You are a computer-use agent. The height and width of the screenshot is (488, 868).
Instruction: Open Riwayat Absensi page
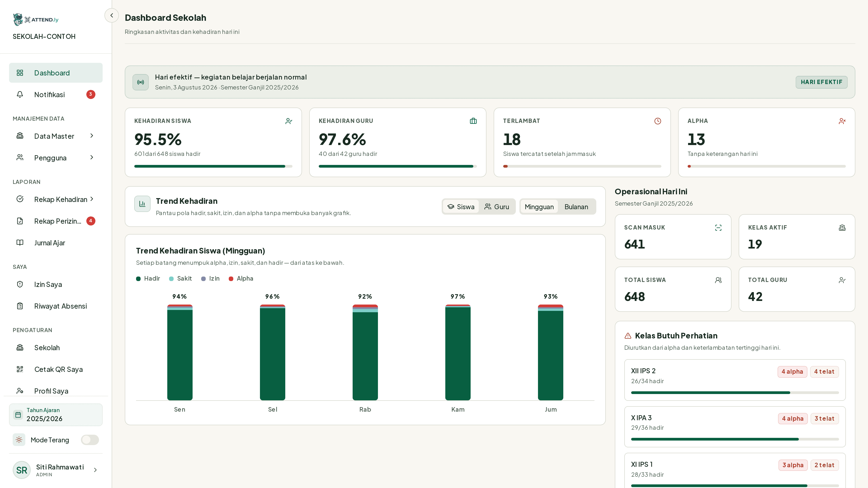56,306
